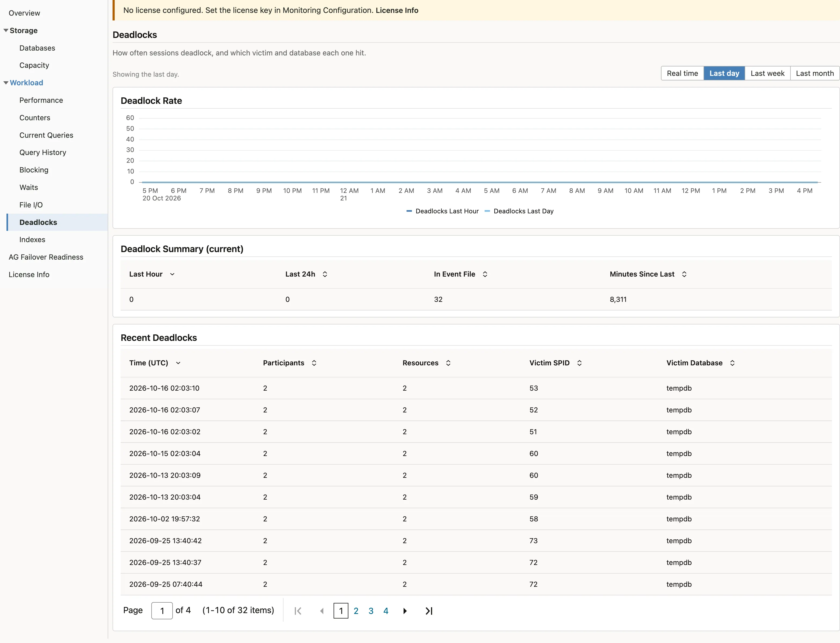Sort Resources column via its icon
The height and width of the screenshot is (643, 840).
click(448, 363)
